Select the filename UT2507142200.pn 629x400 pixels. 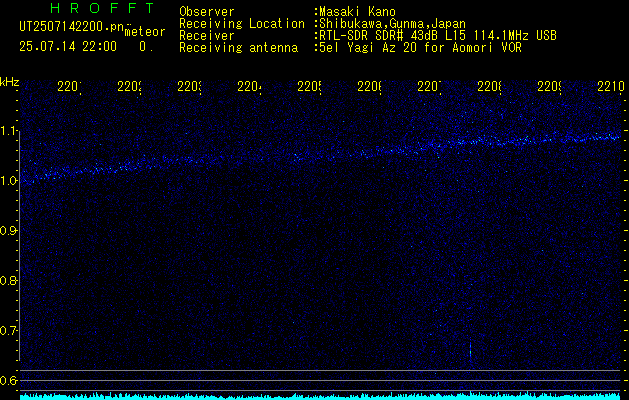(x=71, y=27)
